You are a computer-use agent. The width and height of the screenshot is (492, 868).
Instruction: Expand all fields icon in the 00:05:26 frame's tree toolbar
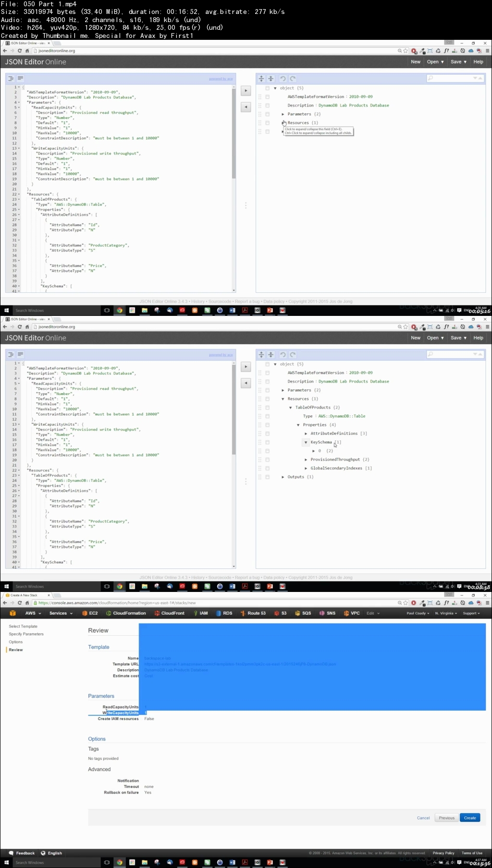pos(261,78)
